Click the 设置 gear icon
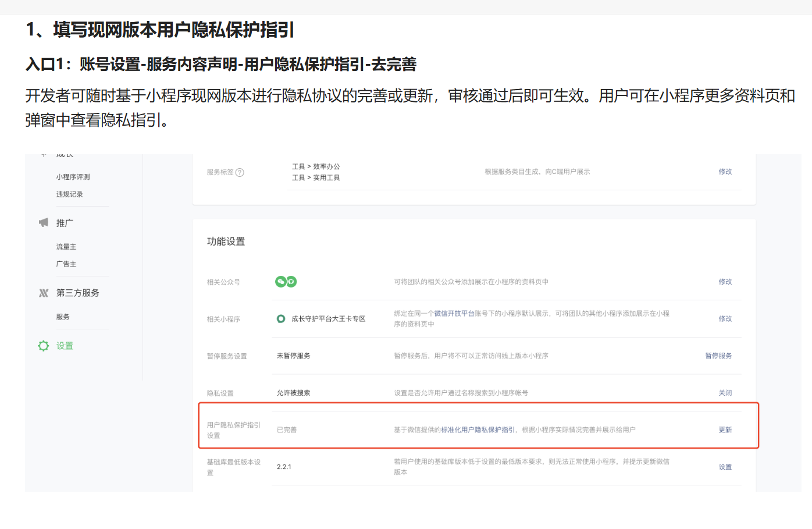The image size is (812, 529). click(44, 346)
